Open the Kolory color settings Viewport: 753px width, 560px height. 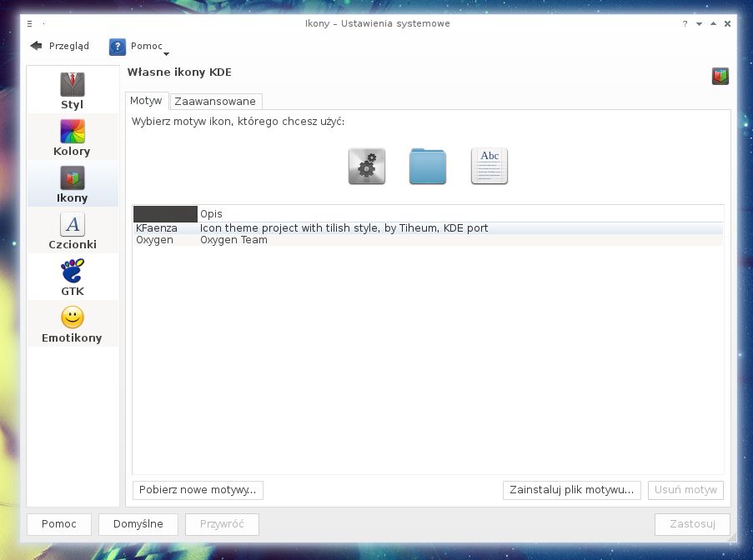tap(72, 137)
